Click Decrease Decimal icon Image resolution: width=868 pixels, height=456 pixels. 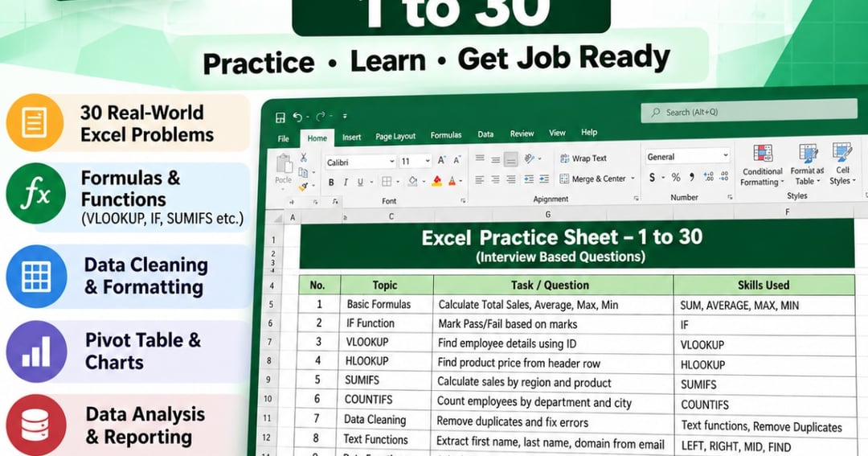725,177
